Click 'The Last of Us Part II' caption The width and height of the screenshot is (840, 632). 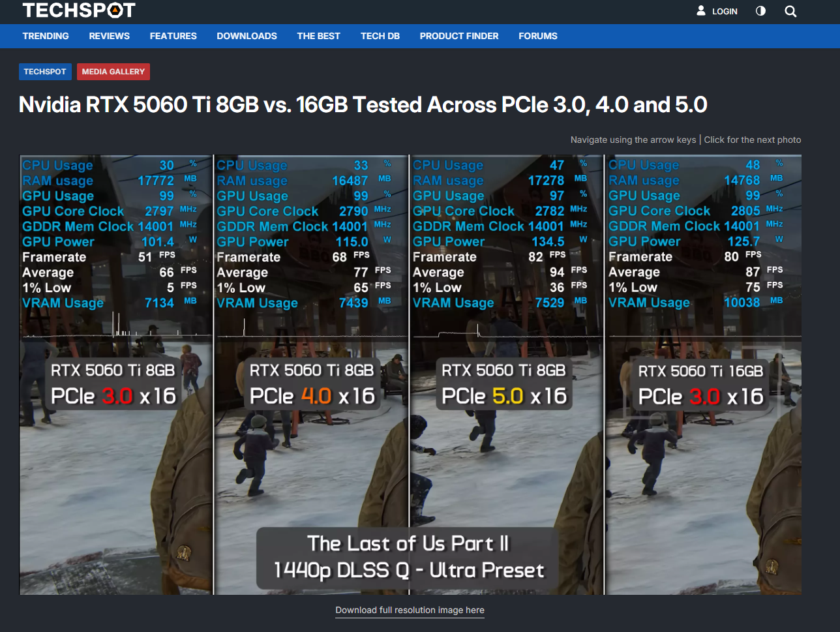(408, 543)
